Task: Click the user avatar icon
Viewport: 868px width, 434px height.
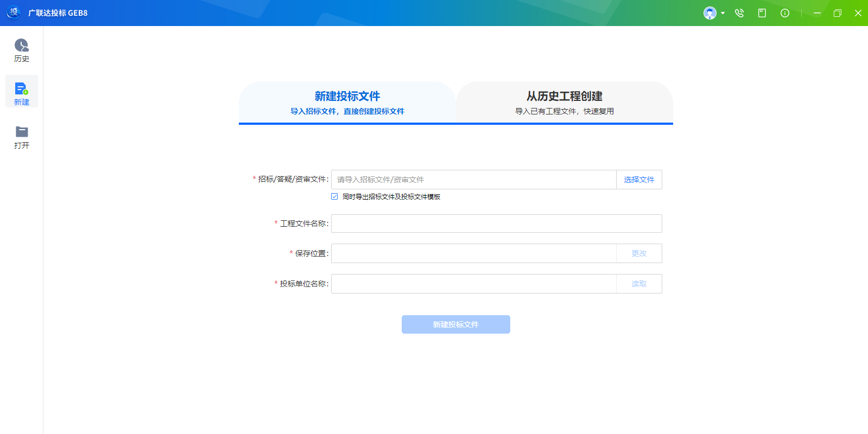Action: tap(709, 13)
